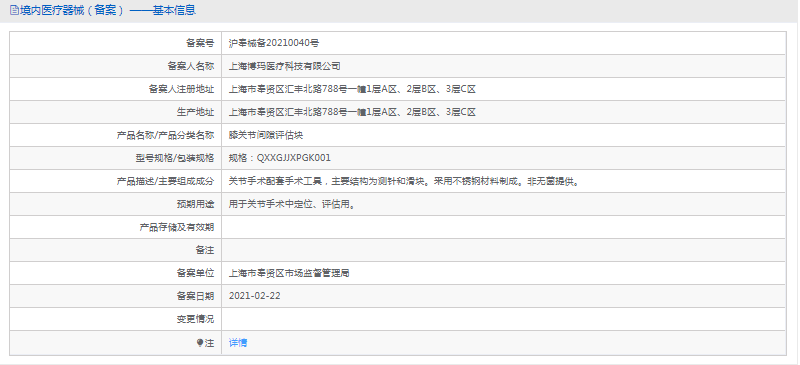Click product name 膝关节间隙评估块
The width and height of the screenshot is (800, 365).
click(x=266, y=135)
